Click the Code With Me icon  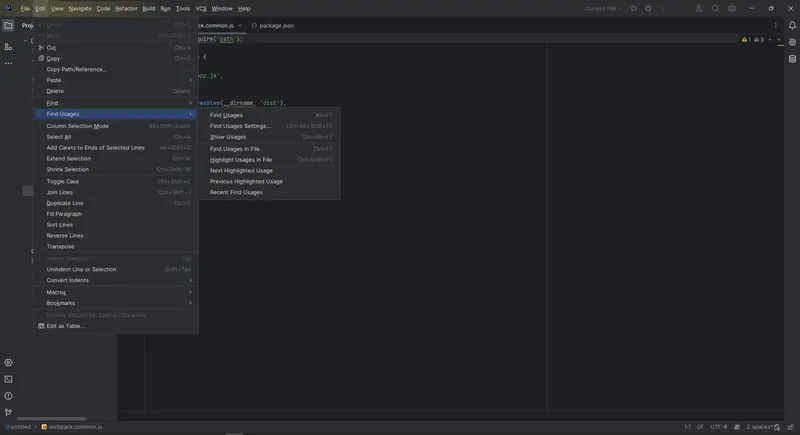tap(699, 8)
